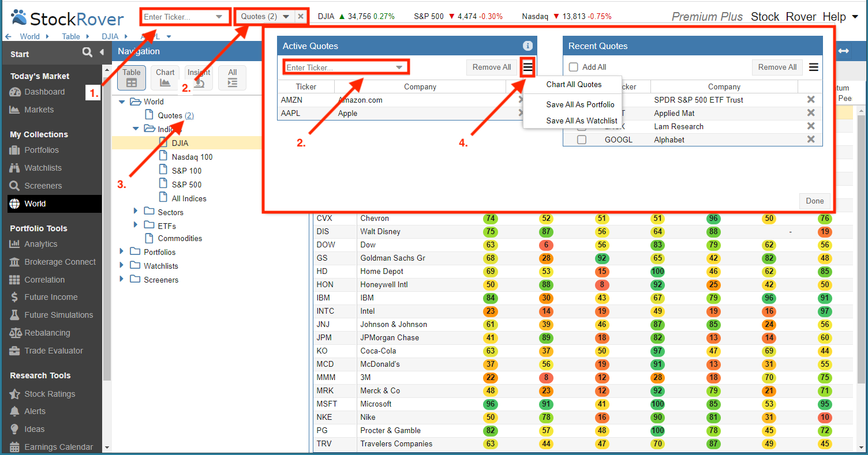Select S&P 500 in the tree
The height and width of the screenshot is (455, 868).
[186, 185]
